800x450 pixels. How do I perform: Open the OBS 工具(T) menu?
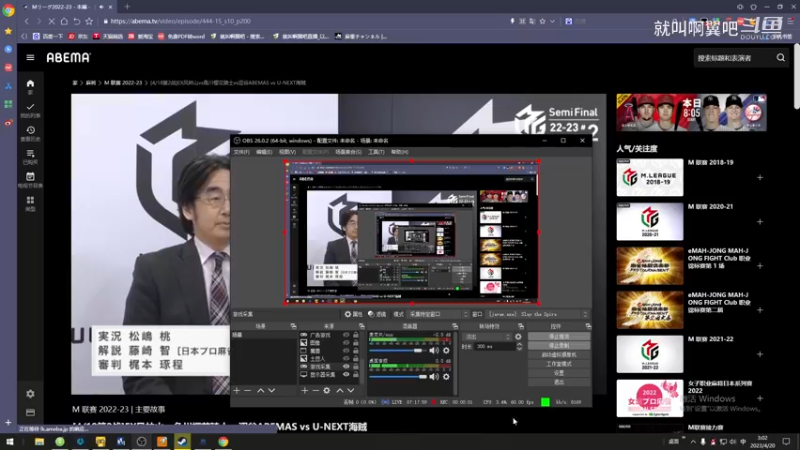(x=376, y=152)
